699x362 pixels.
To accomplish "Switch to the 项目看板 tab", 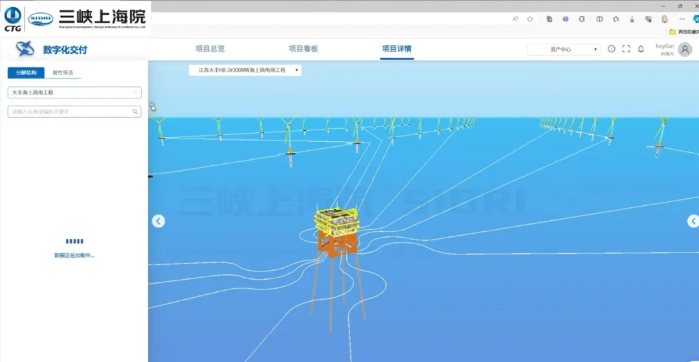I will coord(303,49).
